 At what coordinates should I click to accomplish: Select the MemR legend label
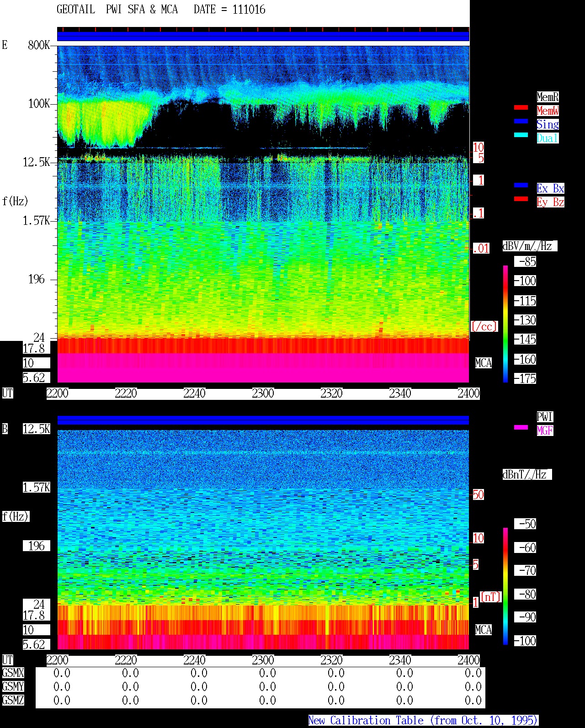548,97
